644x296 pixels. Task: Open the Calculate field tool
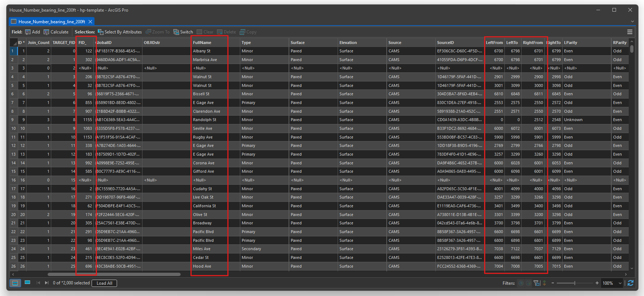pos(56,32)
